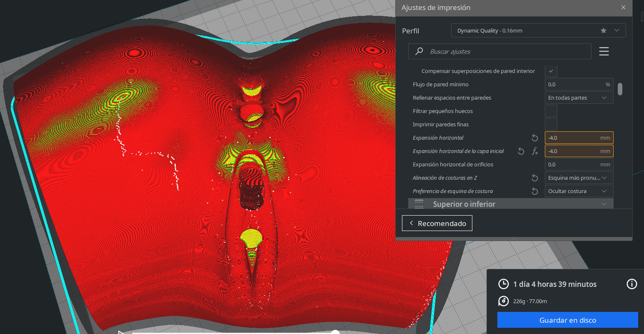644x334 pixels.
Task: Click the Expansión horizontal de orificios label
Action: 453,164
